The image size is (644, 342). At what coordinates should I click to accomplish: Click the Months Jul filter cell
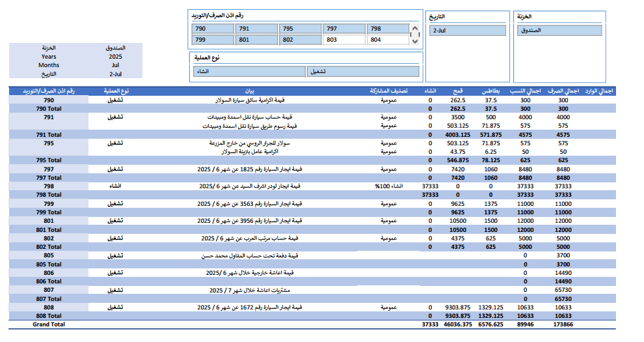(115, 65)
